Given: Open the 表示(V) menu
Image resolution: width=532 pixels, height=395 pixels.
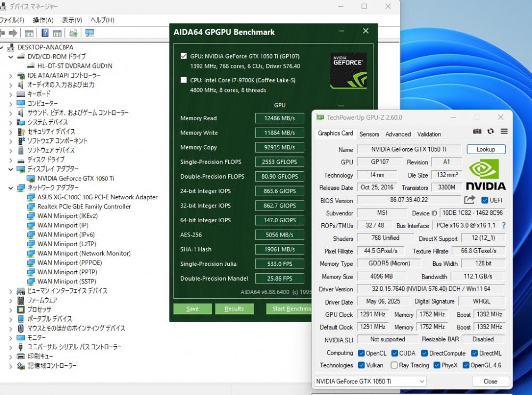Looking at the screenshot, I should 72,20.
